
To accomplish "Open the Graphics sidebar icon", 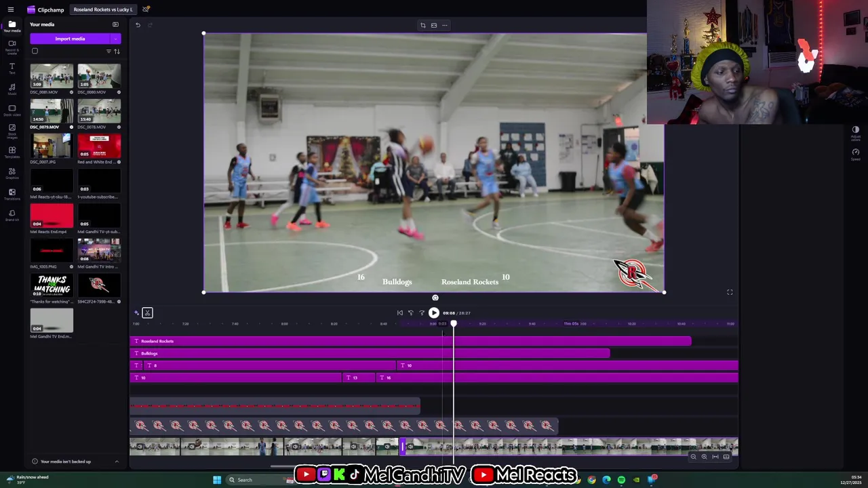I will (12, 173).
